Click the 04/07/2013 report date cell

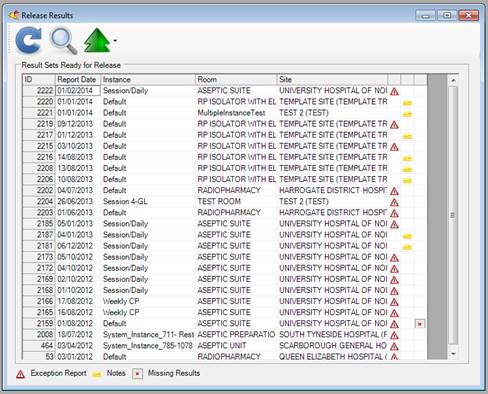(78, 190)
